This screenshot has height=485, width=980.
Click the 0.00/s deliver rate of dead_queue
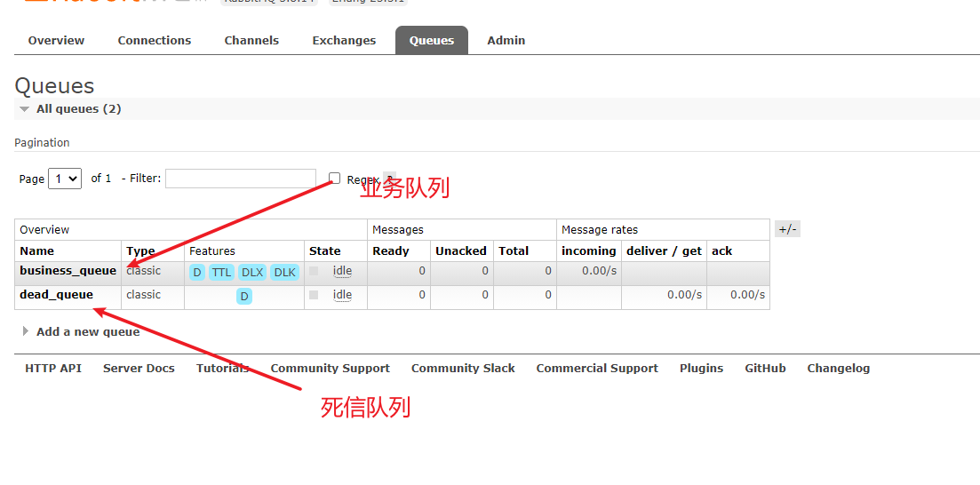(x=684, y=294)
